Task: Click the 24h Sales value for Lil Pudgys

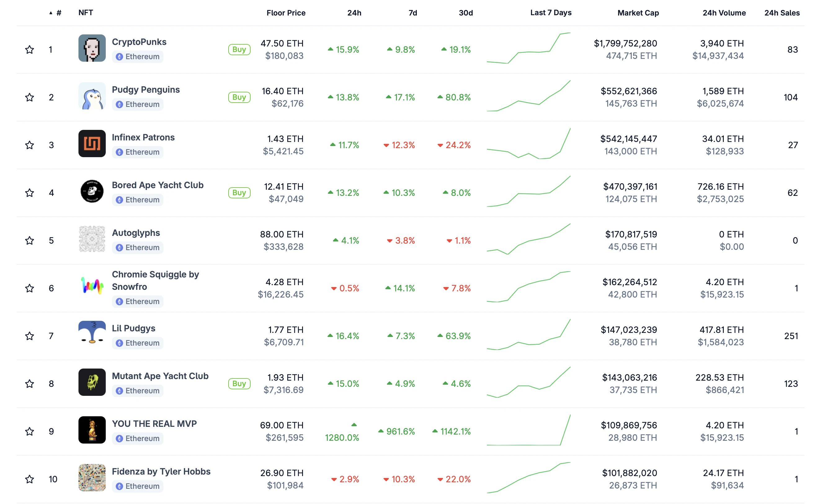Action: [791, 336]
